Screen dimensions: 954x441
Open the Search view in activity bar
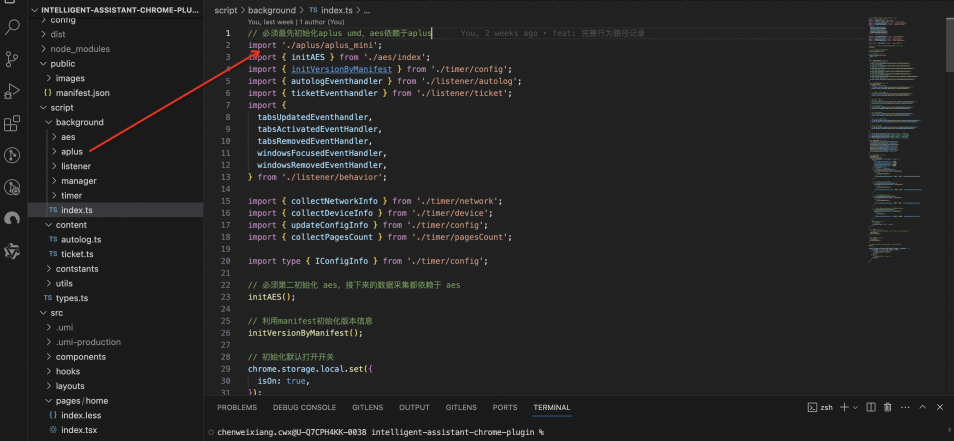(13, 29)
